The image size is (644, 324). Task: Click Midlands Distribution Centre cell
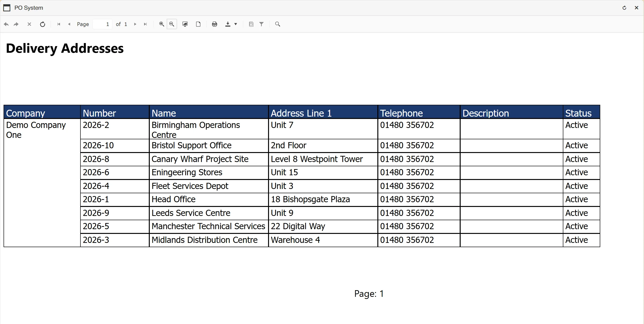coord(209,240)
